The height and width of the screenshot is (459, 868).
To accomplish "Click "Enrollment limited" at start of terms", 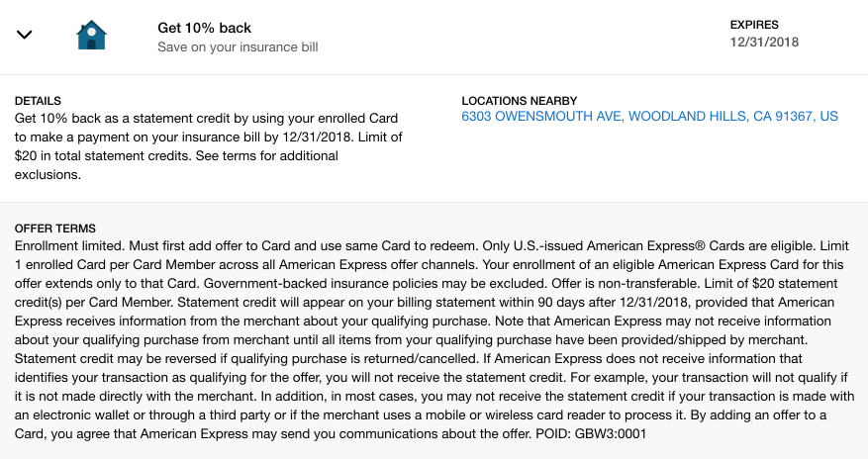I will click(76, 245).
